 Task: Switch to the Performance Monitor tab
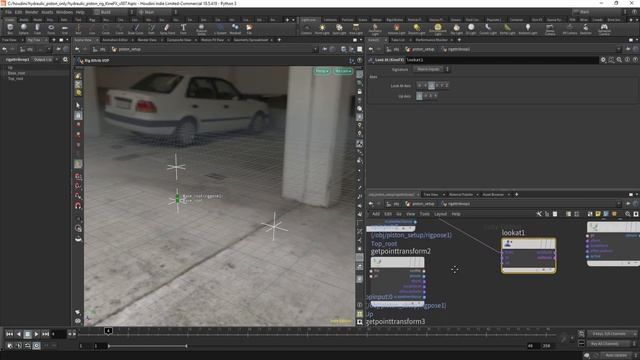tap(431, 40)
